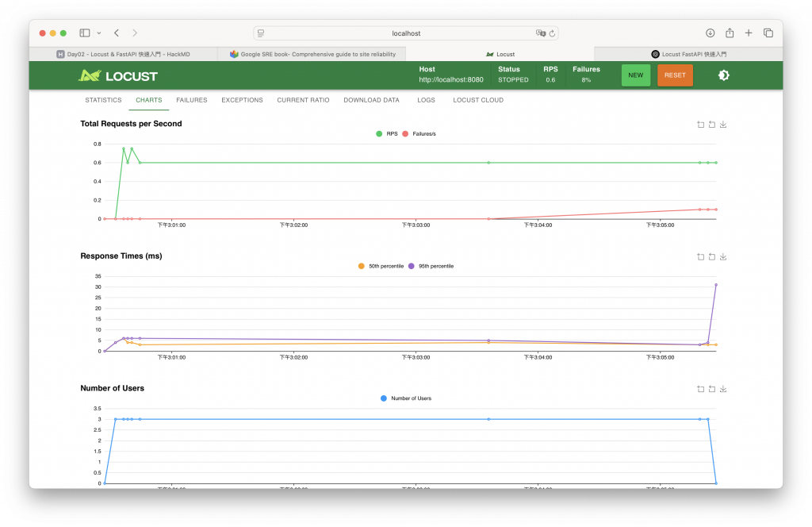Show tab overview icon
Viewport: 812px width, 527px height.
tap(768, 33)
